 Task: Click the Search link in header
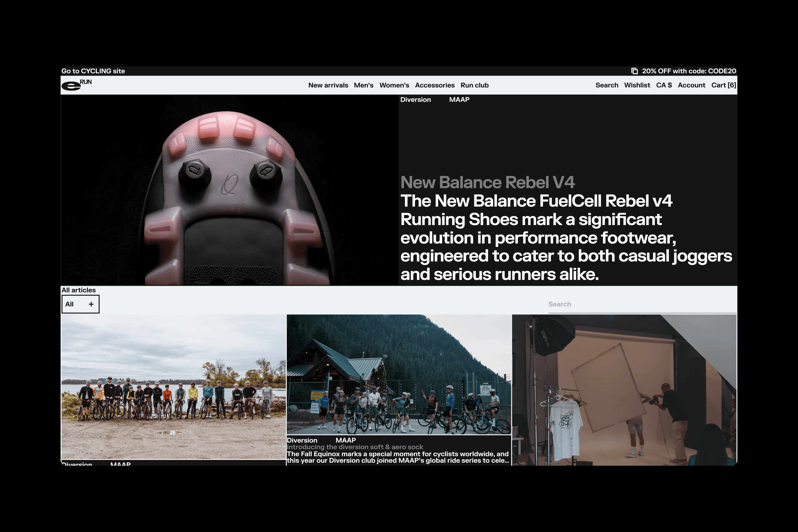[x=607, y=85]
